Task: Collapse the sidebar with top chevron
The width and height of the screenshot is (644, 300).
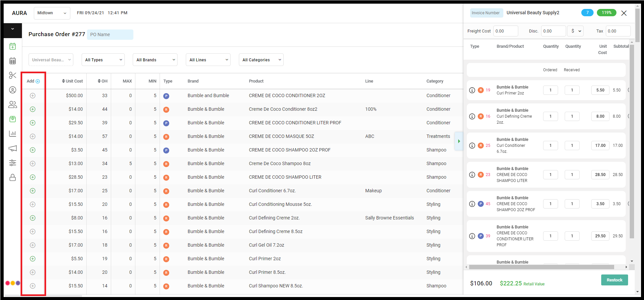Action: pos(13,29)
